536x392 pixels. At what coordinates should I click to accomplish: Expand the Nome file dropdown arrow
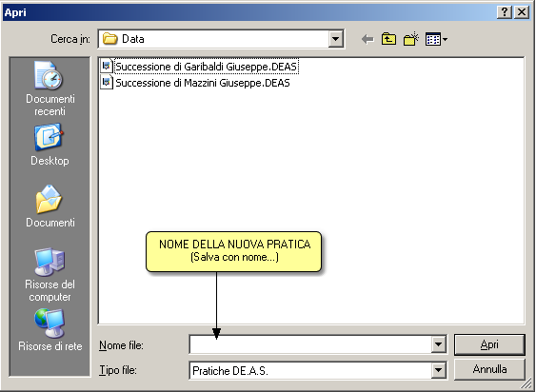tap(438, 344)
